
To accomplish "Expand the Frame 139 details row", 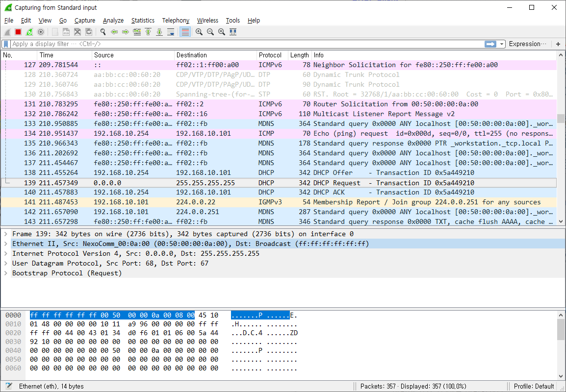I will tap(6, 234).
